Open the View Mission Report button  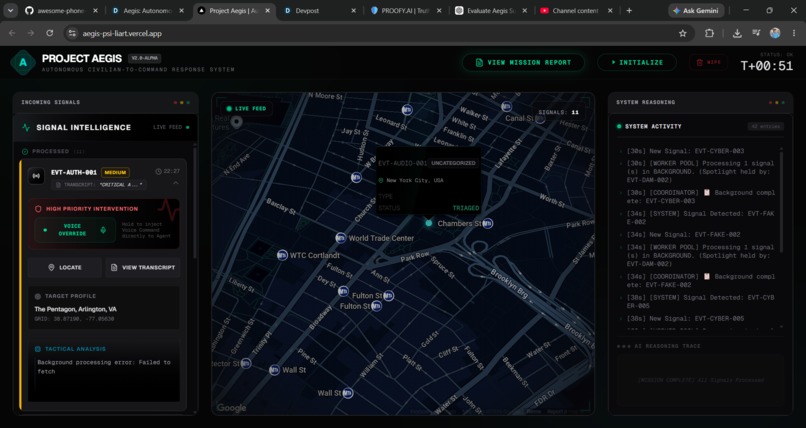click(523, 62)
